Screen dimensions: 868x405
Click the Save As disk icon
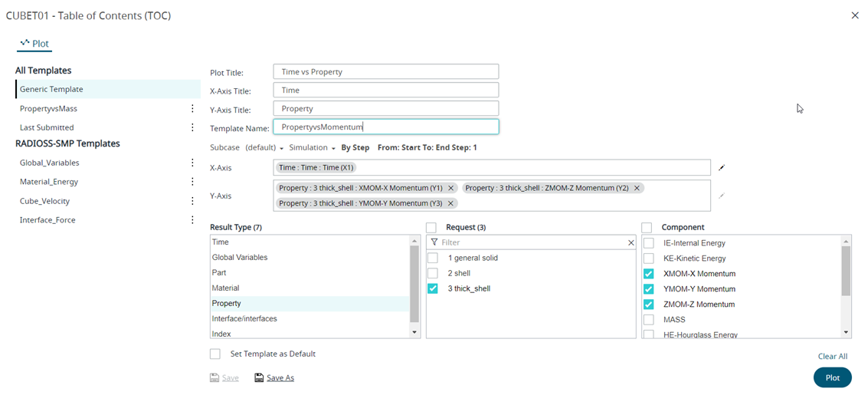(x=259, y=378)
